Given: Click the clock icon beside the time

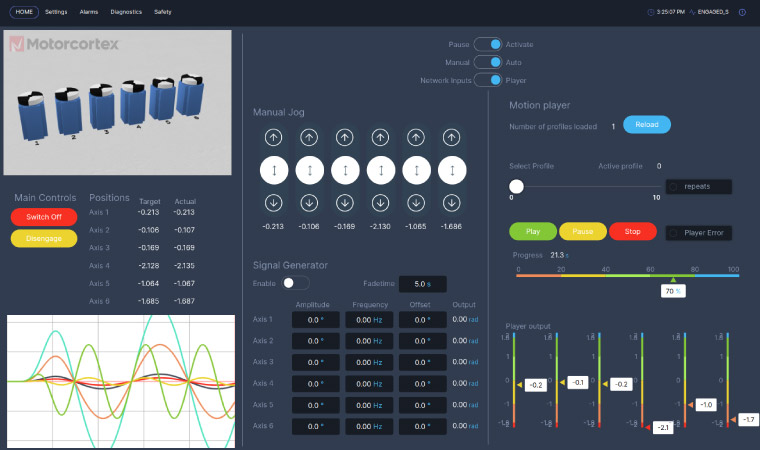Looking at the screenshot, I should click(x=651, y=12).
